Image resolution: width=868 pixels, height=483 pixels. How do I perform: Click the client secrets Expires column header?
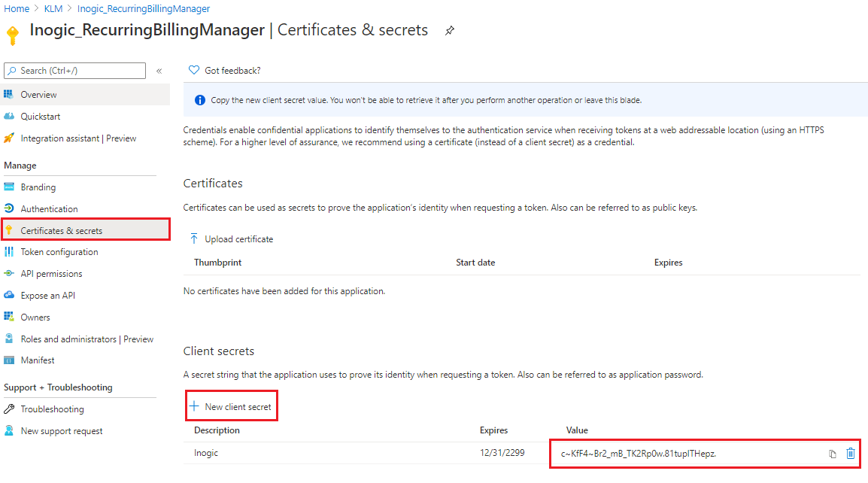[x=493, y=430]
